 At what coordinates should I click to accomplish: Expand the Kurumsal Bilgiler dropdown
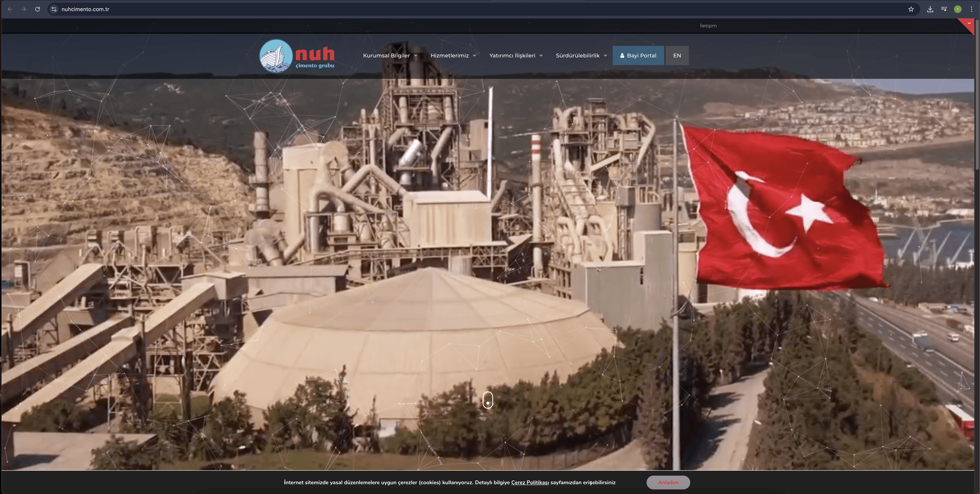tap(390, 55)
